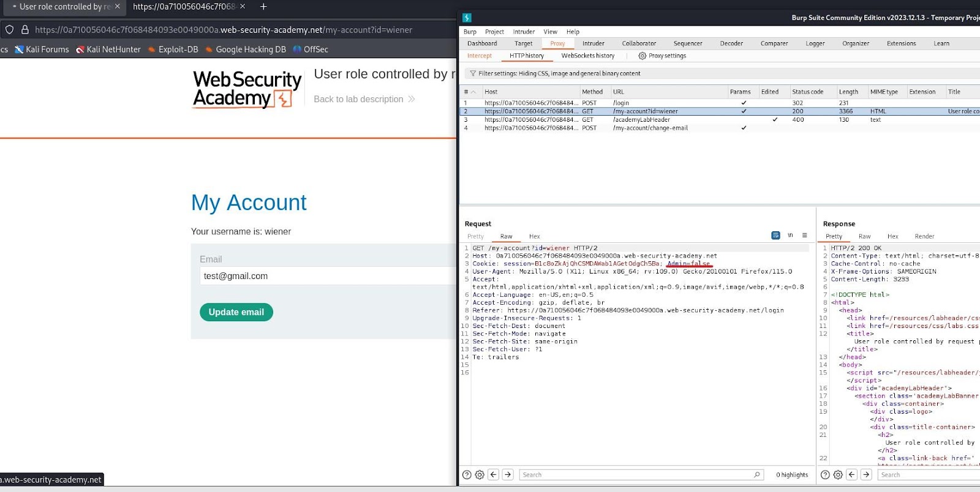Select Render view in Response panel
This screenshot has width=980, height=492.
pos(924,236)
